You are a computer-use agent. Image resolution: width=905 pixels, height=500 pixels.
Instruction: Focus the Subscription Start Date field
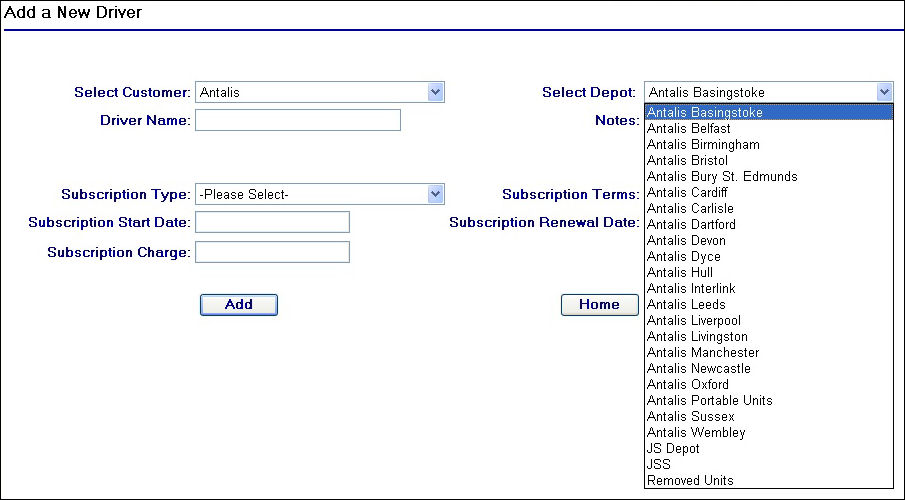[272, 222]
